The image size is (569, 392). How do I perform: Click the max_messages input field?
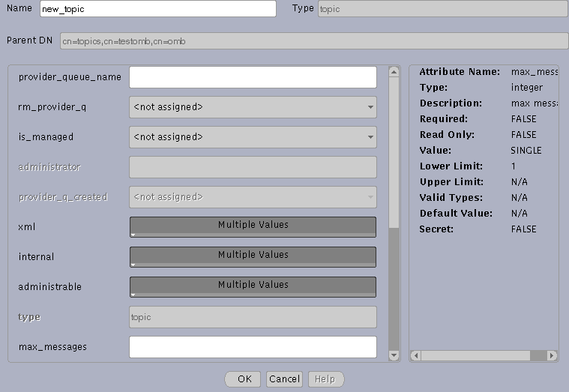click(x=253, y=347)
